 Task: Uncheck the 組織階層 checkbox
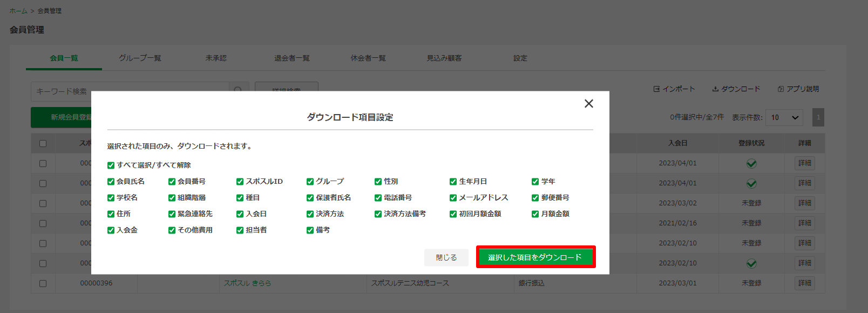pyautogui.click(x=172, y=198)
